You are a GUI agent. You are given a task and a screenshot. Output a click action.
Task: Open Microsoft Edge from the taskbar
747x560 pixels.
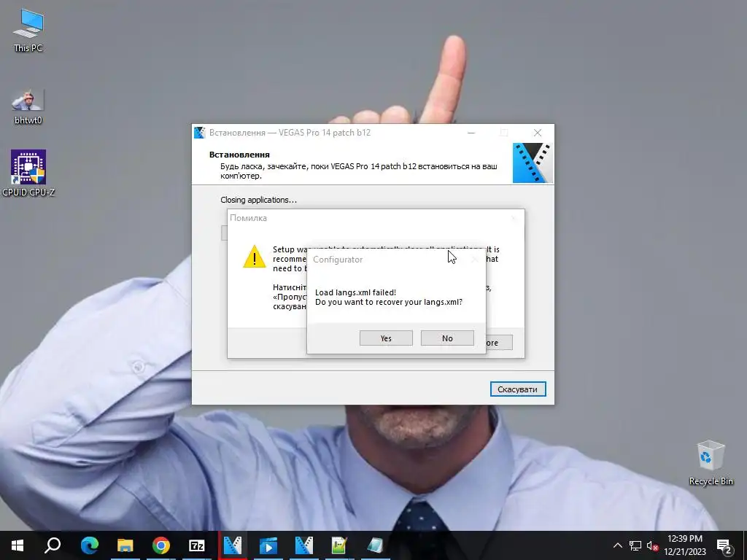click(x=90, y=545)
